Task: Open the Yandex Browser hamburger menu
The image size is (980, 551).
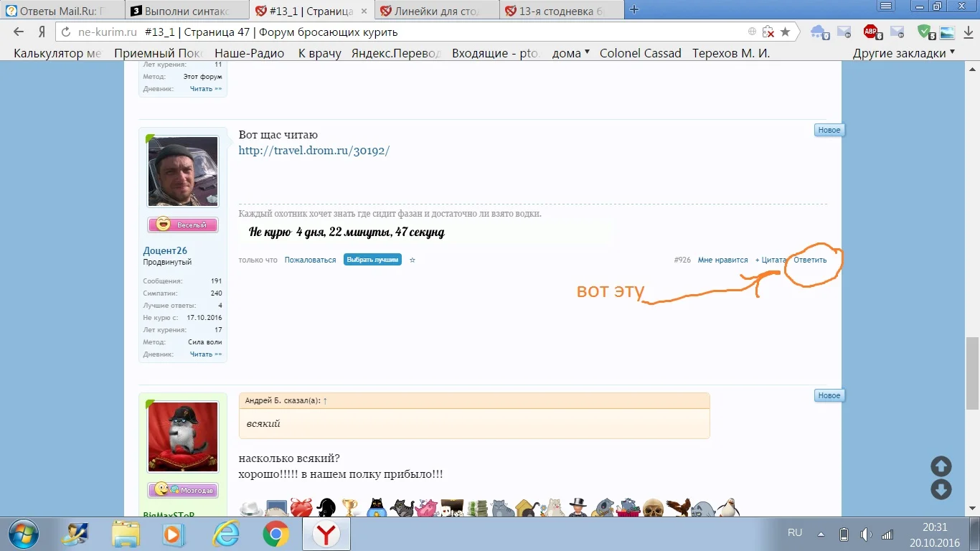Action: pyautogui.click(x=887, y=6)
